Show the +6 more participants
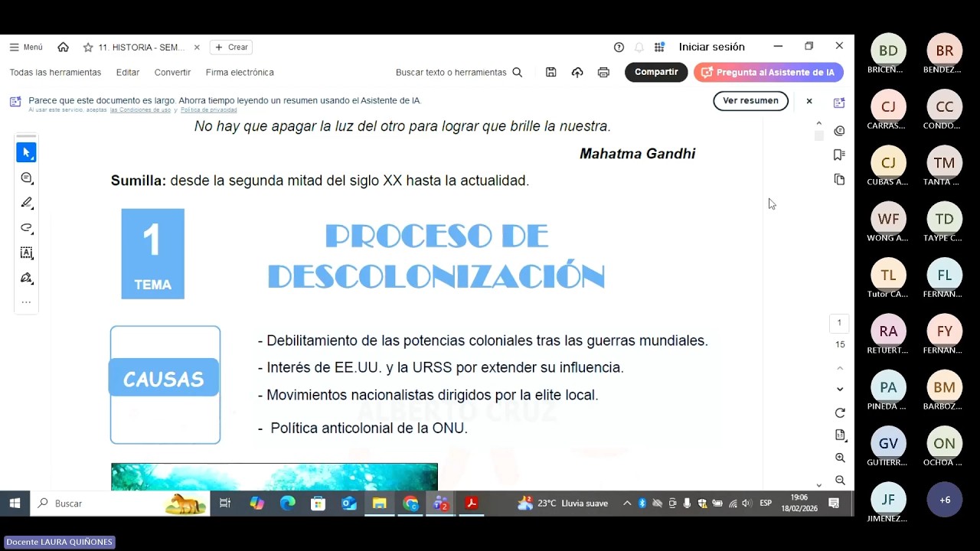 tap(945, 500)
